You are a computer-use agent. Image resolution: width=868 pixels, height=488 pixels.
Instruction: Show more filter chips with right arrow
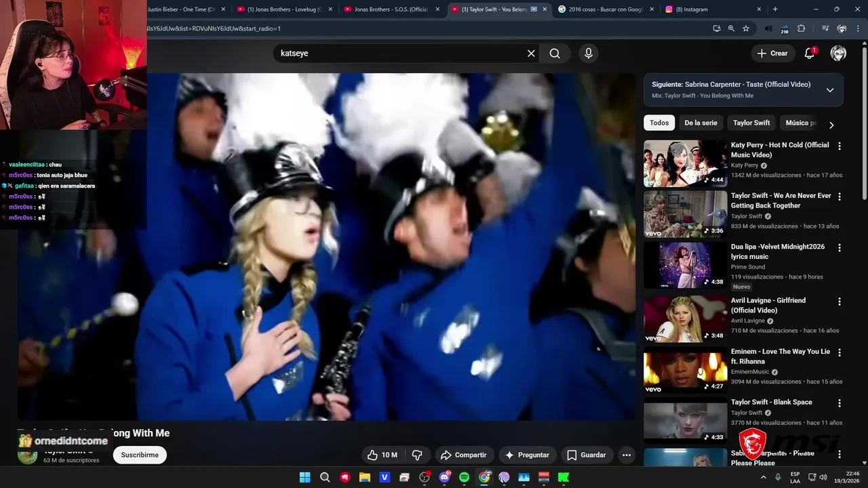831,125
